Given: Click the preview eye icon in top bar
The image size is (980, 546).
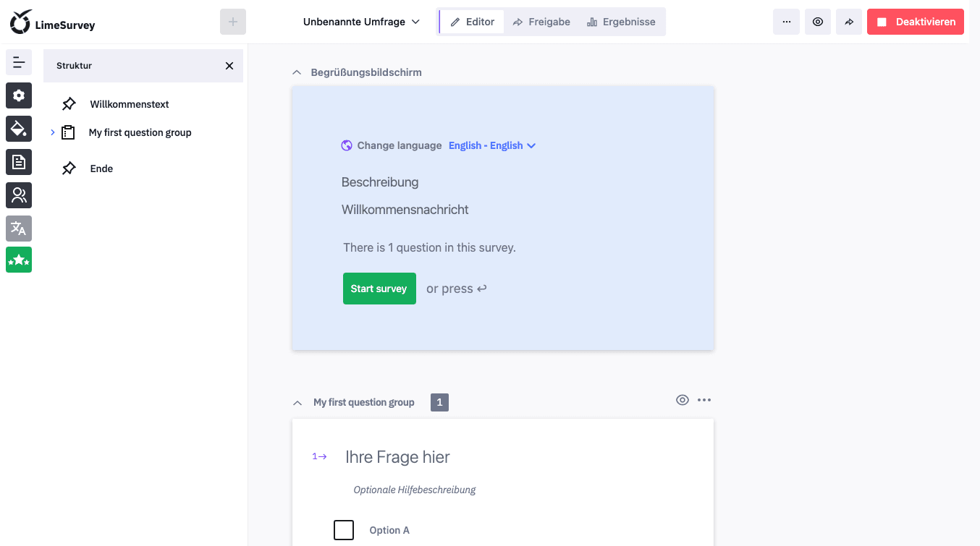Looking at the screenshot, I should tap(818, 22).
